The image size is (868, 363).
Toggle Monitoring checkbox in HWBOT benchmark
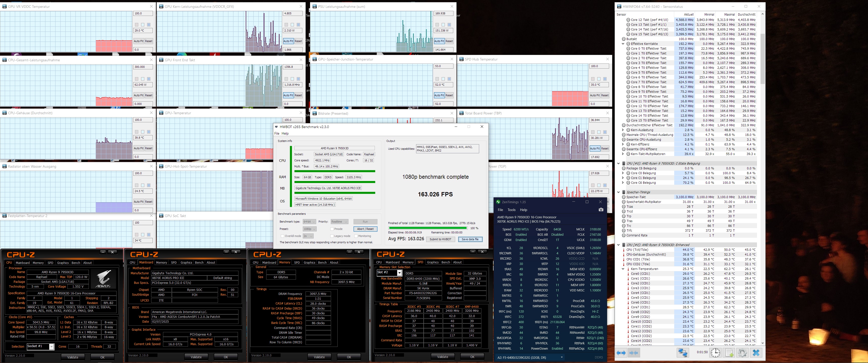pos(356,236)
